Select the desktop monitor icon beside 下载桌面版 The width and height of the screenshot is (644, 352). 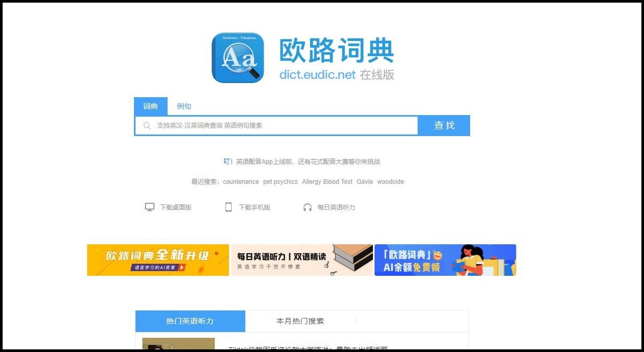coord(150,207)
